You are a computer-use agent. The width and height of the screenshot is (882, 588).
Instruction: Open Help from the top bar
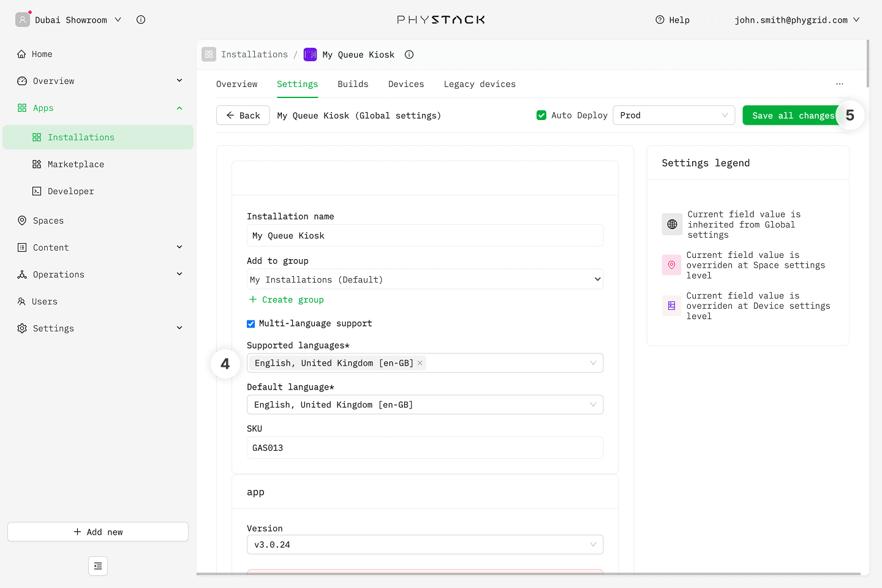coord(673,20)
